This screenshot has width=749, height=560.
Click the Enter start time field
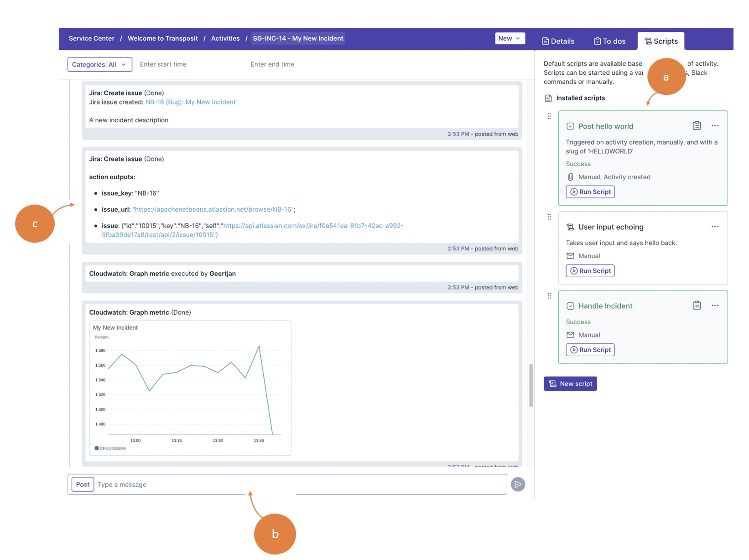pos(163,64)
